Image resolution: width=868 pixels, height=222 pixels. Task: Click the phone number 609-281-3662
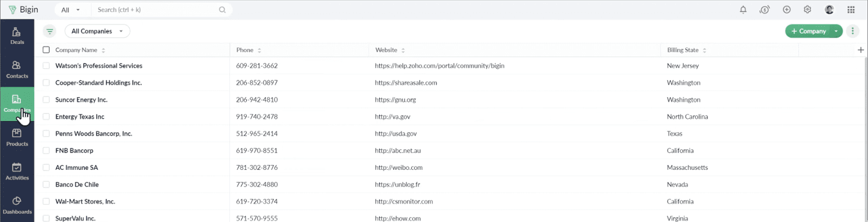pyautogui.click(x=257, y=66)
